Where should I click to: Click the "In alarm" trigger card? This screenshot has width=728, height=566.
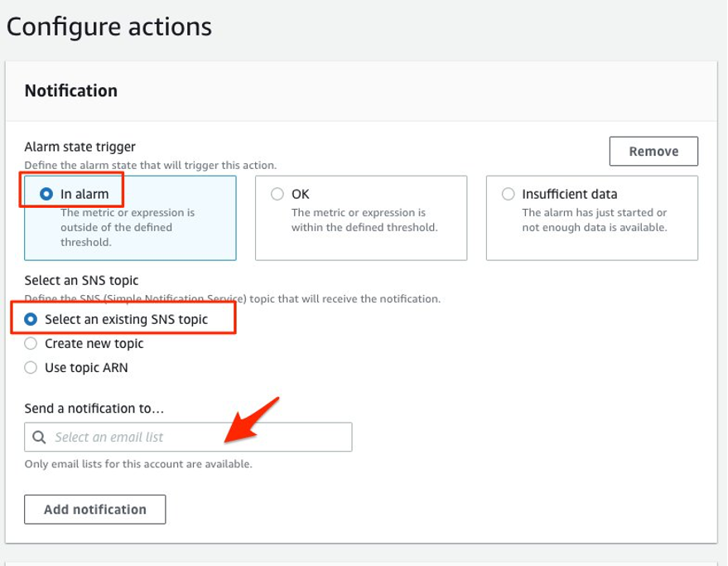click(128, 215)
